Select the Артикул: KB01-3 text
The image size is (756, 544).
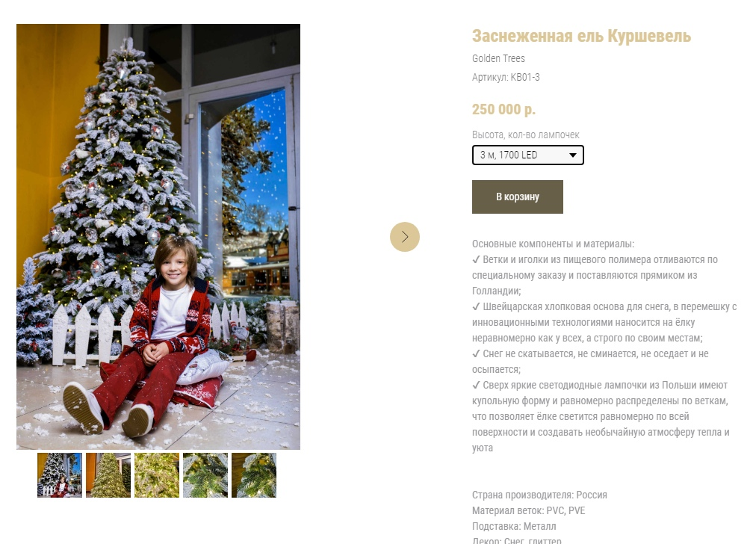coord(506,77)
